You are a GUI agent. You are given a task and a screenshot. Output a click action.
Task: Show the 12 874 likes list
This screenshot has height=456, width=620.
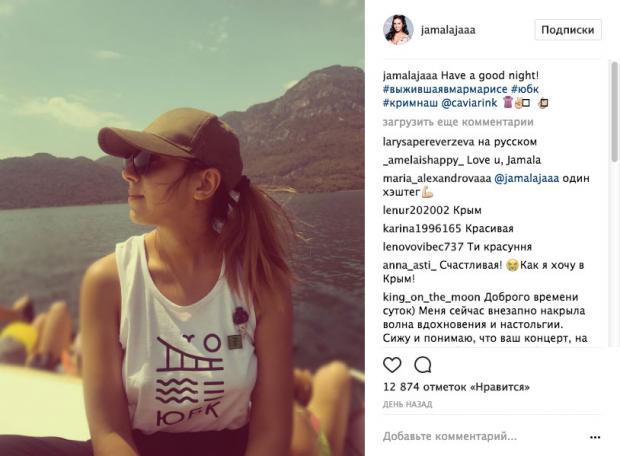[456, 387]
